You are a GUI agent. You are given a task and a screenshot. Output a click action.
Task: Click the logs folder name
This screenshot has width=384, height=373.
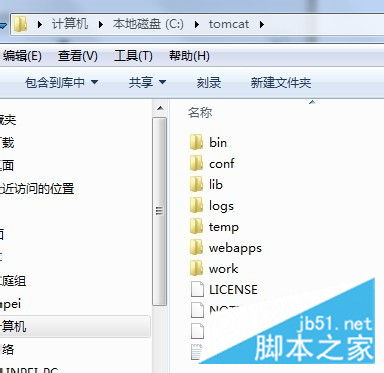221,206
